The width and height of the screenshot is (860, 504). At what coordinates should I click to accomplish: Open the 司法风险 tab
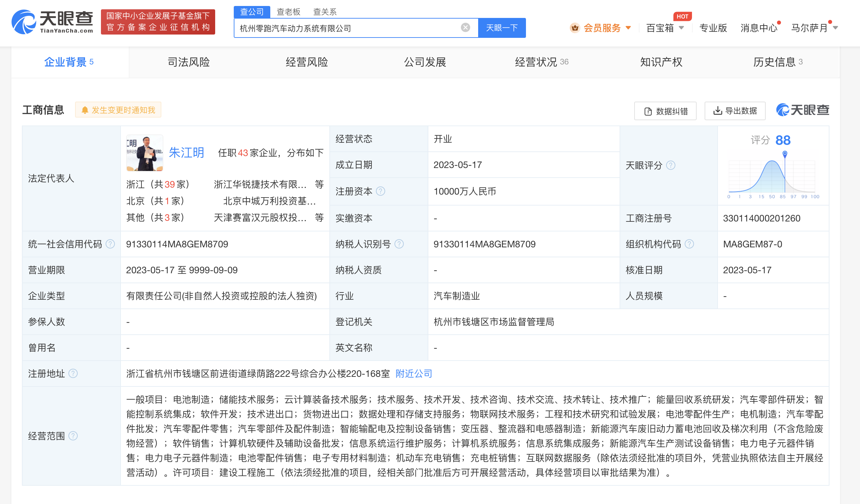(188, 62)
